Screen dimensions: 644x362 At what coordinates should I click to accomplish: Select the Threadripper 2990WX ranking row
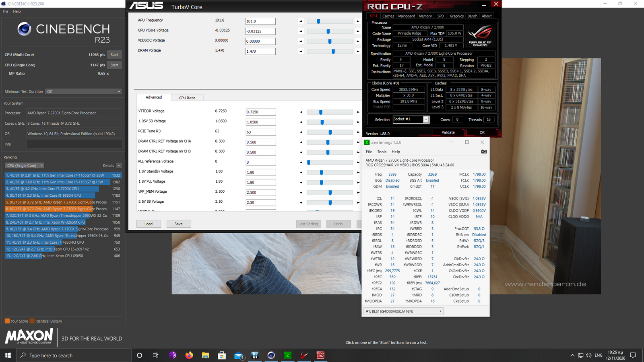(63, 216)
